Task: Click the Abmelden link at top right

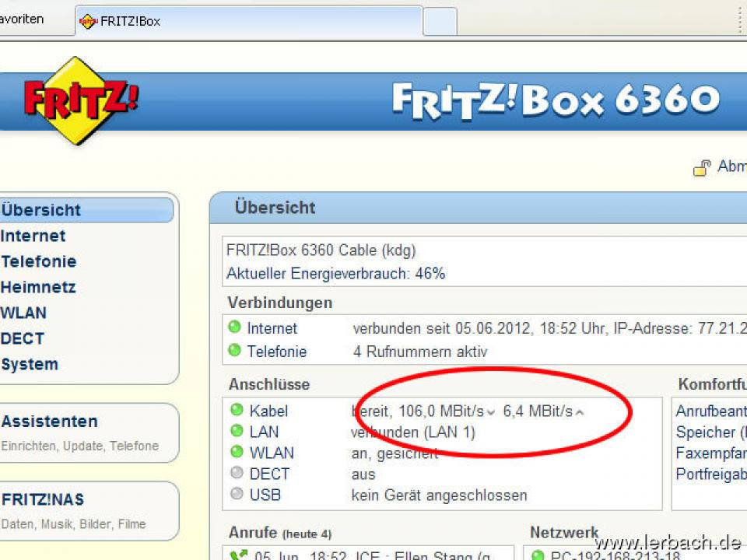Action: tap(732, 166)
